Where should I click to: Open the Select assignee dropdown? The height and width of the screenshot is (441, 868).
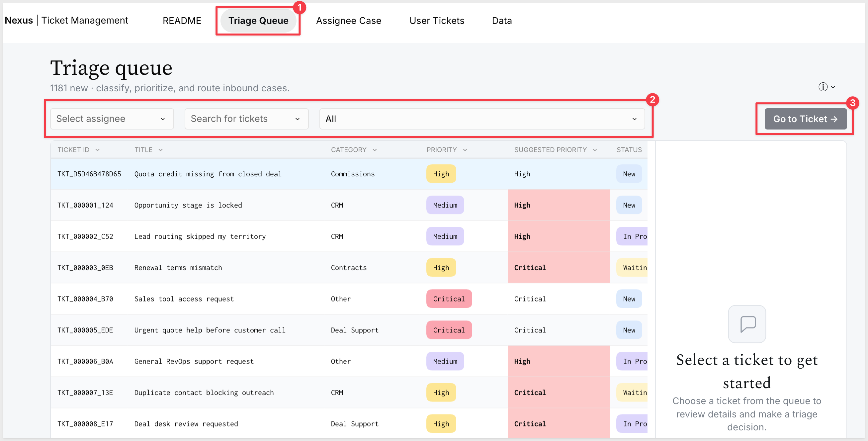click(112, 119)
